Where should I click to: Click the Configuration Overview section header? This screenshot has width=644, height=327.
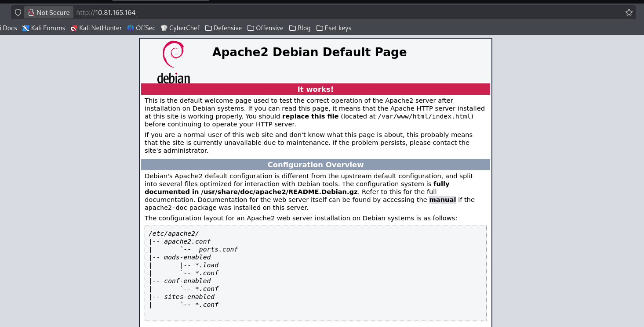pyautogui.click(x=315, y=165)
